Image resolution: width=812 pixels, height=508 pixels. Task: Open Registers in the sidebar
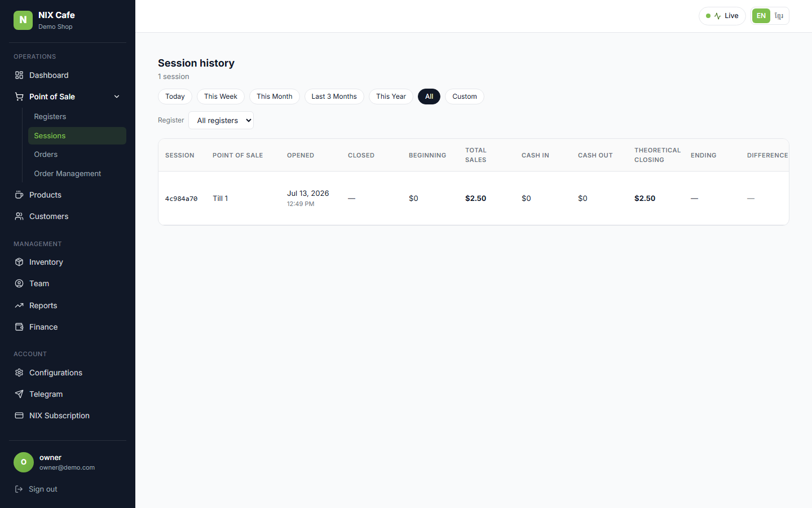coord(77,116)
